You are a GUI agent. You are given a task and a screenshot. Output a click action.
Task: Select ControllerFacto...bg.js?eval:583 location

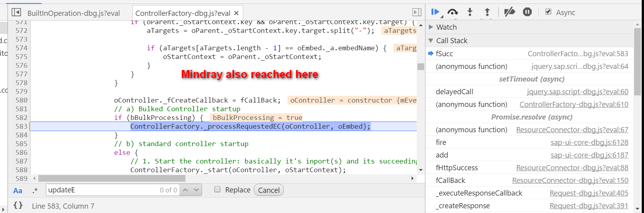578,53
